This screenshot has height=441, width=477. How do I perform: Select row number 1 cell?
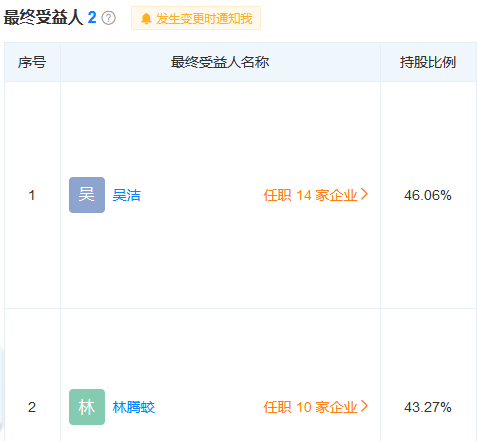[x=32, y=195]
